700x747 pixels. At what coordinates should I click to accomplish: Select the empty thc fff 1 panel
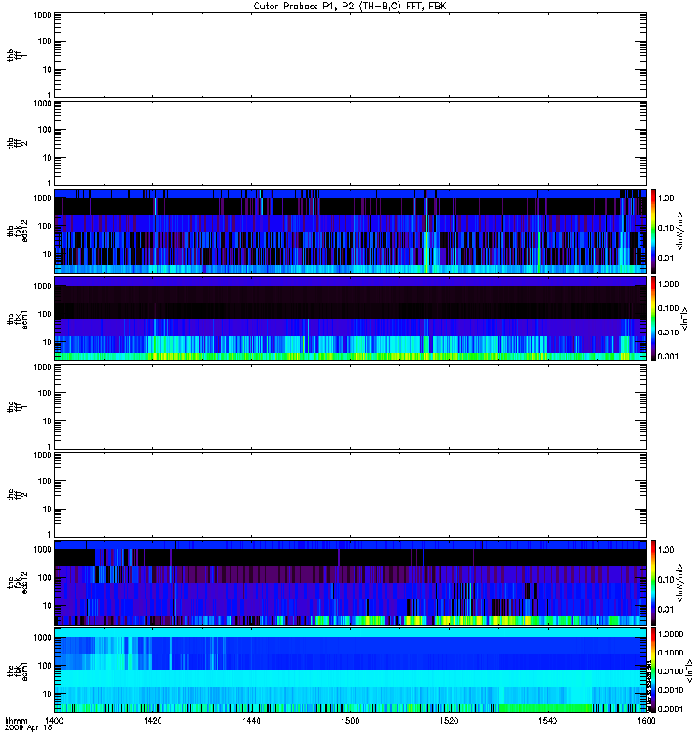pos(350,407)
